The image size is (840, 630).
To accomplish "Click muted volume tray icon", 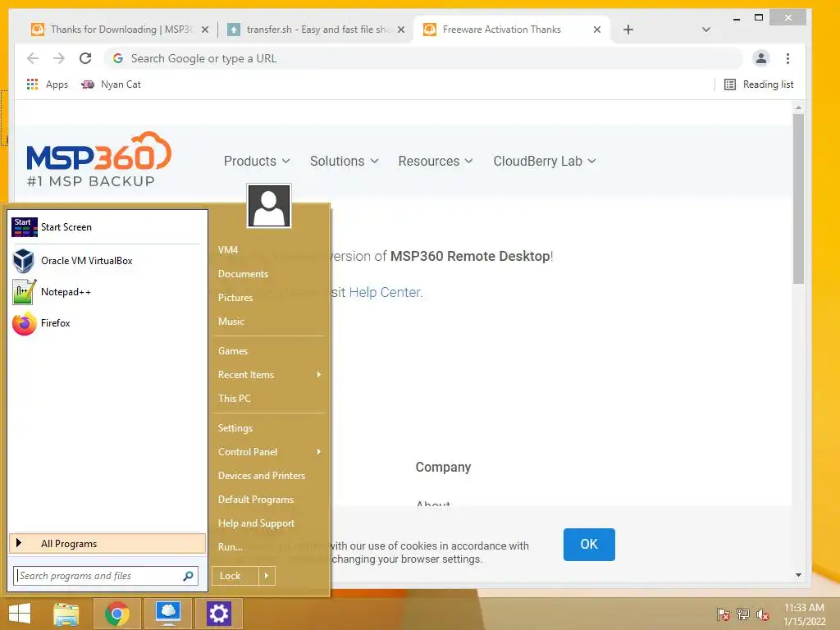I will pos(763,614).
